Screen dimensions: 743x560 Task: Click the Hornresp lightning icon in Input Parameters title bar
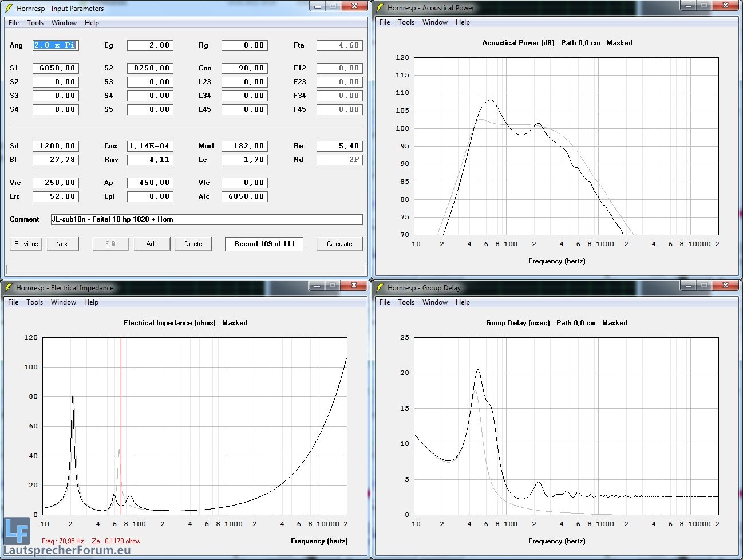[9, 8]
